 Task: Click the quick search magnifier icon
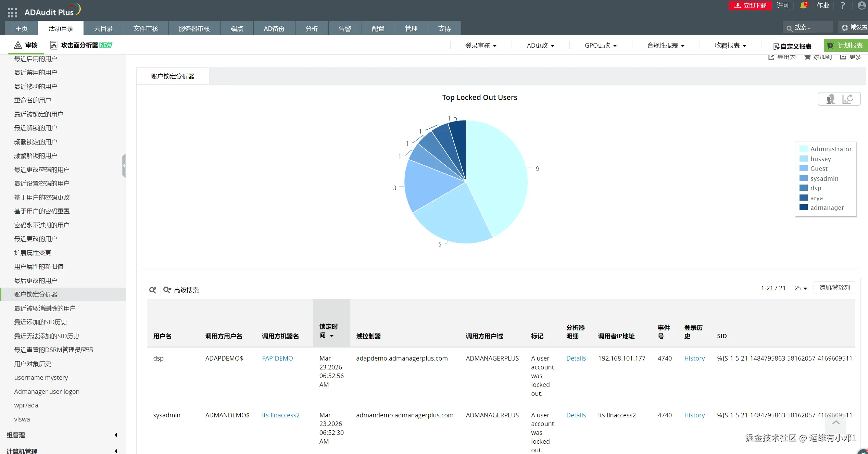click(152, 290)
